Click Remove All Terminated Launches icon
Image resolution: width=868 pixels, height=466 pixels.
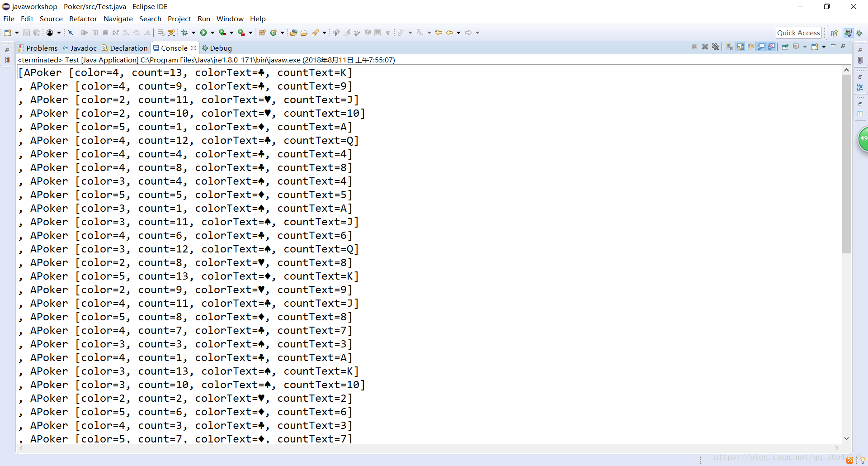[x=715, y=47]
